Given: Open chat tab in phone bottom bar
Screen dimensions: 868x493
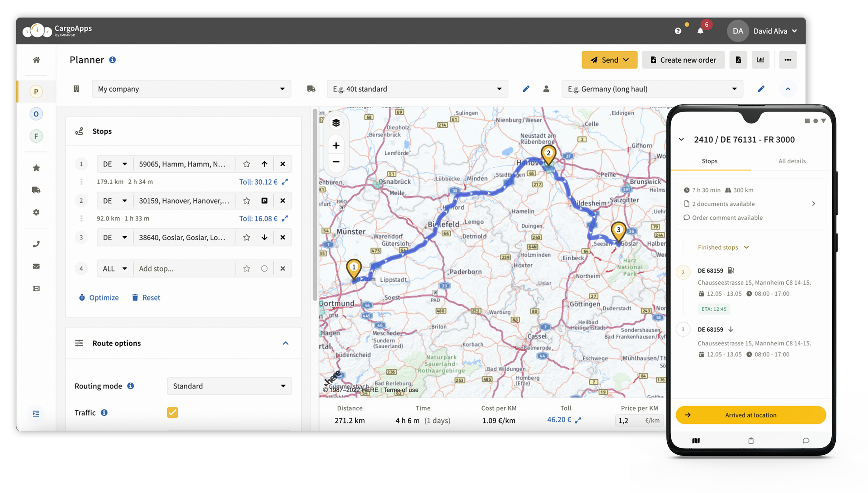Looking at the screenshot, I should [806, 441].
